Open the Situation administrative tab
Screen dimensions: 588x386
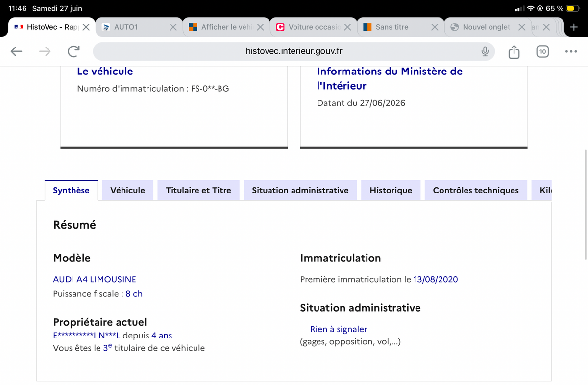[300, 190]
